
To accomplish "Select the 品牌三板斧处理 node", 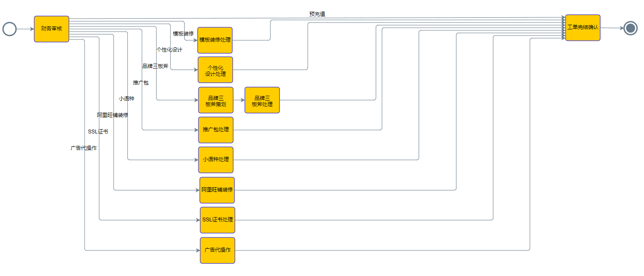I will point(262,100).
